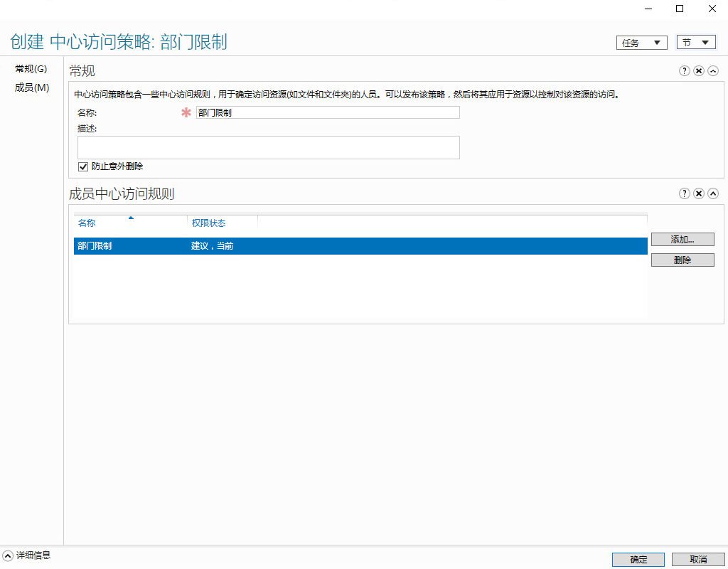Cancel the dialog with the 取消 button
Image resolution: width=728 pixels, height=569 pixels.
pyautogui.click(x=697, y=559)
